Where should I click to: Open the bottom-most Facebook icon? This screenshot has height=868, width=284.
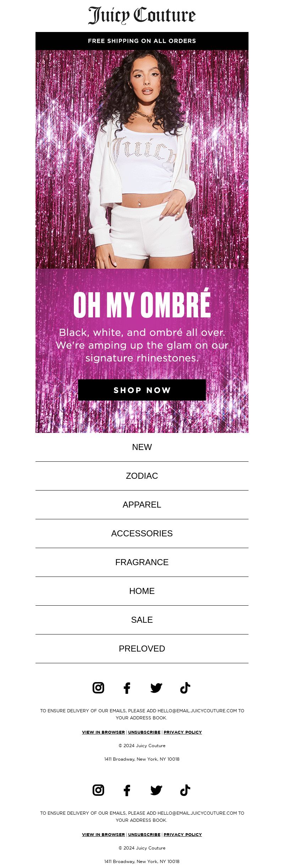pos(127,791)
